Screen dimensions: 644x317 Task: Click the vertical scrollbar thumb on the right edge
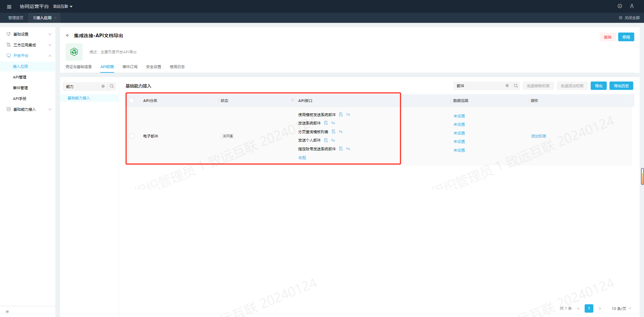(x=642, y=176)
